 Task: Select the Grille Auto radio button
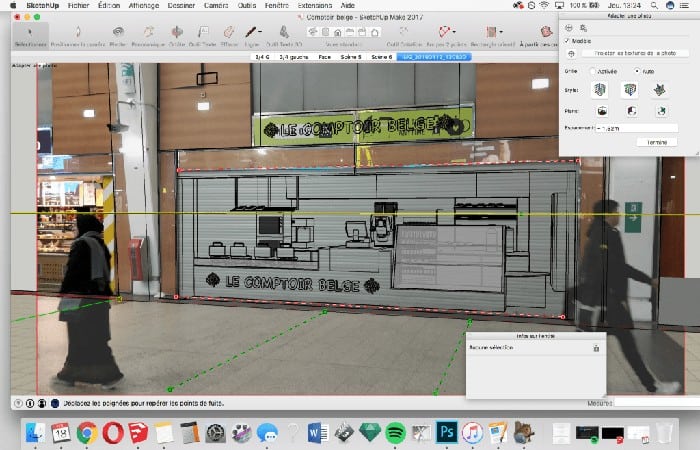pyautogui.click(x=636, y=71)
